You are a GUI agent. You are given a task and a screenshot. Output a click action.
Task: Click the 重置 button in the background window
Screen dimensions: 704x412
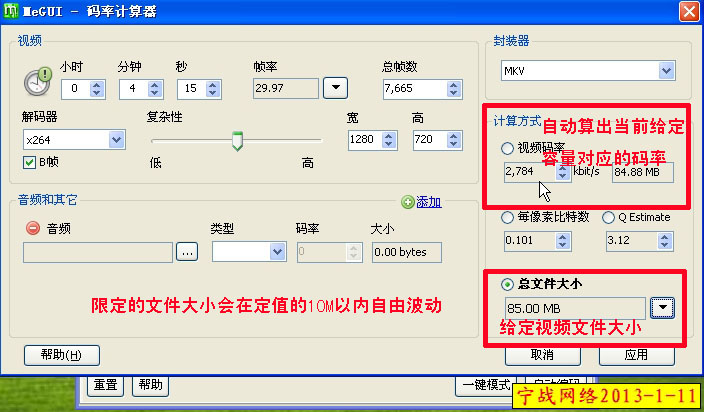click(106, 385)
